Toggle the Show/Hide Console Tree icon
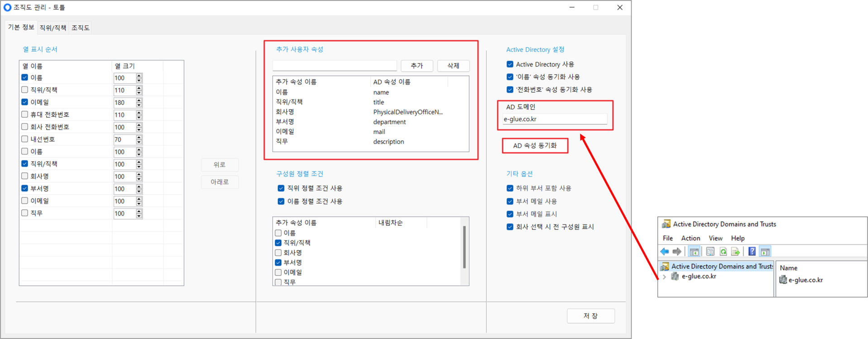The height and width of the screenshot is (339, 868). (x=694, y=252)
